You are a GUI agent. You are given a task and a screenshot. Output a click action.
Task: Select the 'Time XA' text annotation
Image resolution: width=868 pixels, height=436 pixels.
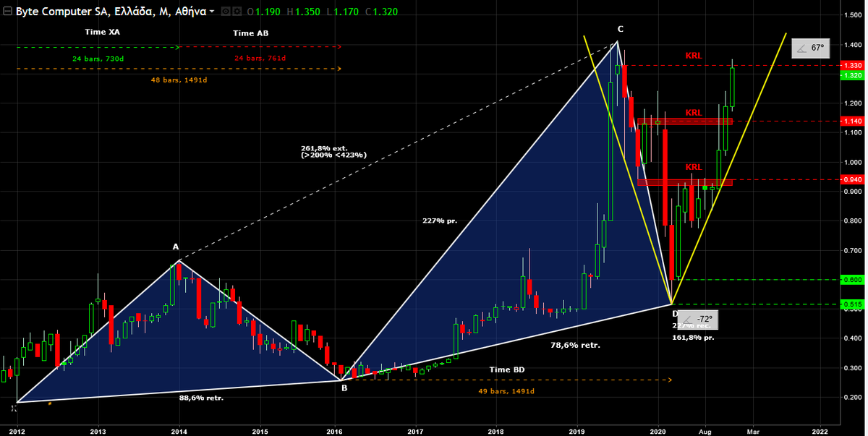pos(103,33)
